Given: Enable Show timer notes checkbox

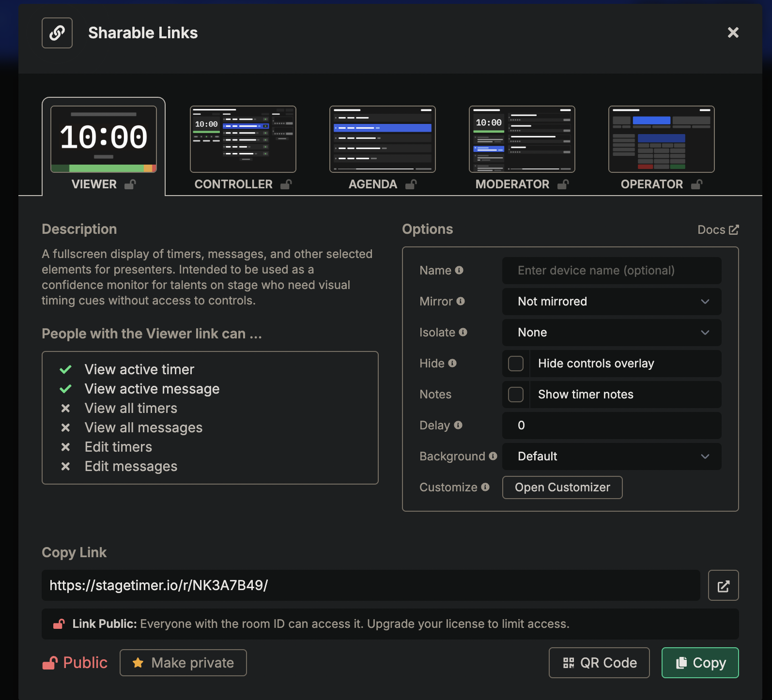Looking at the screenshot, I should point(516,395).
